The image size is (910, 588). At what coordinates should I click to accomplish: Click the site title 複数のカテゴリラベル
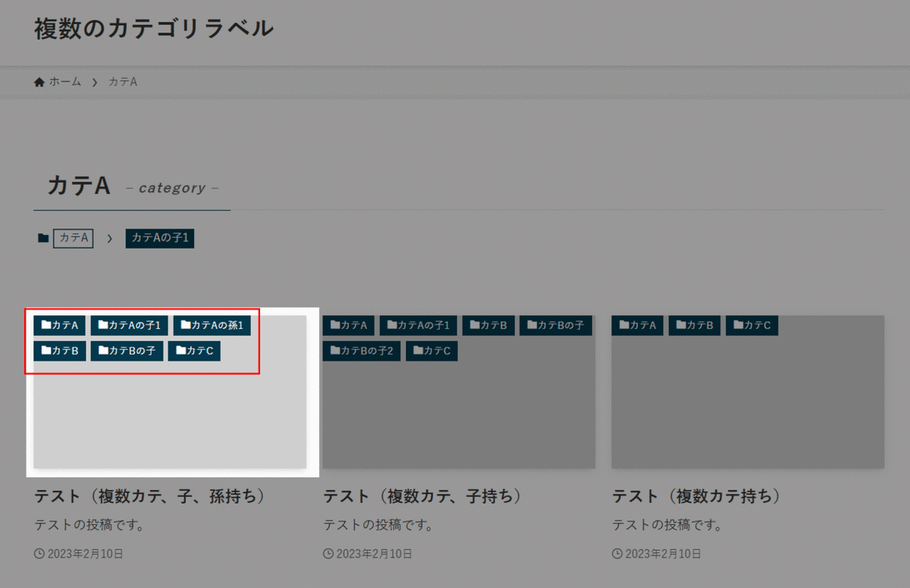(x=154, y=29)
